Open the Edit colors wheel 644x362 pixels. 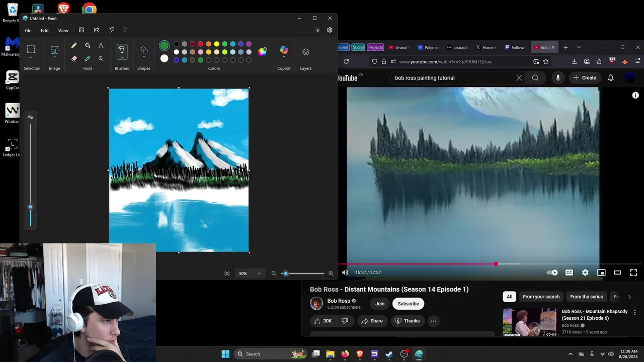coord(262,52)
